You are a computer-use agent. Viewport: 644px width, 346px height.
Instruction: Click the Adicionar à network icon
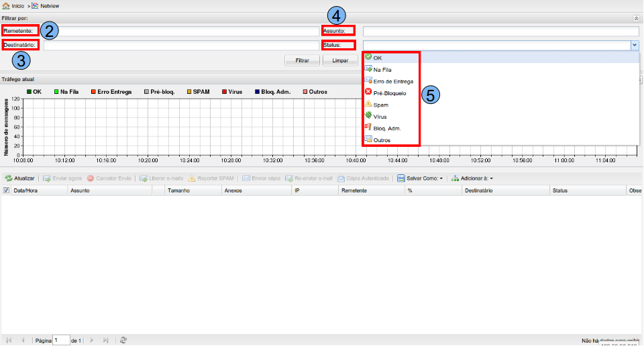click(455, 178)
